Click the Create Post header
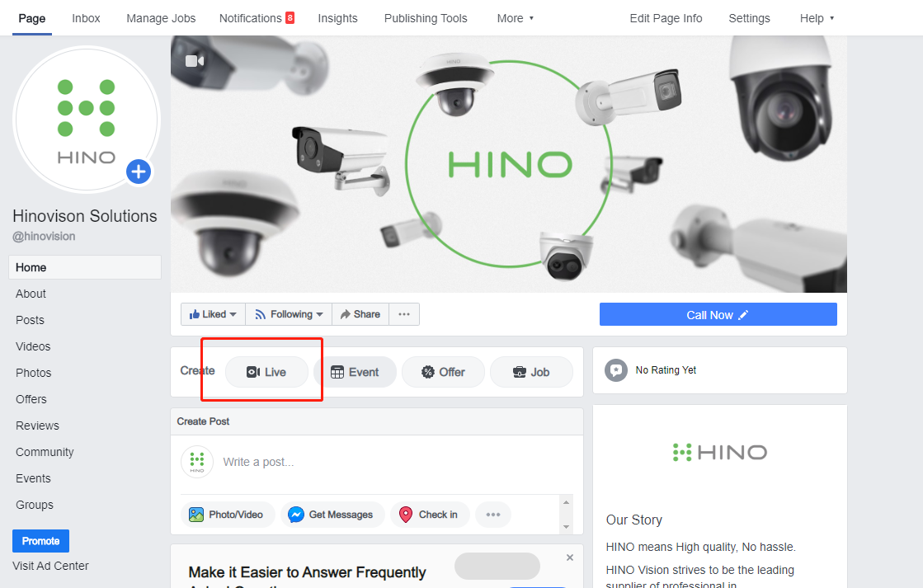The image size is (923, 588). click(203, 421)
